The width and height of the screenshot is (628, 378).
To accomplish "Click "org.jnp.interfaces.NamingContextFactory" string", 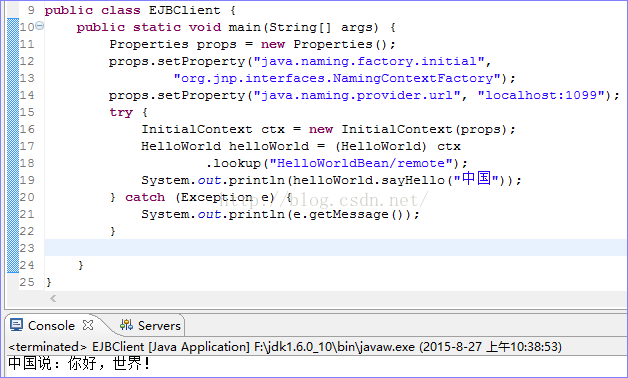I will 337,78.
